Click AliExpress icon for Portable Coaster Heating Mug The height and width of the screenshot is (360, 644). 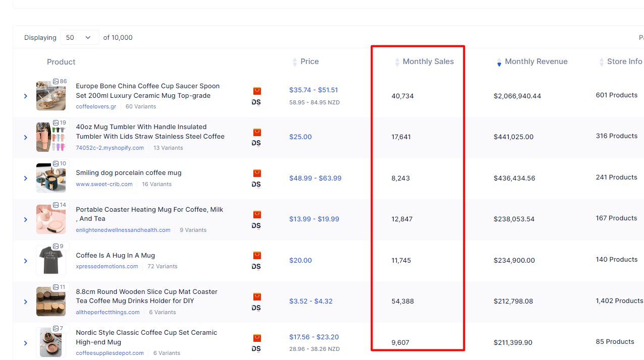point(257,214)
